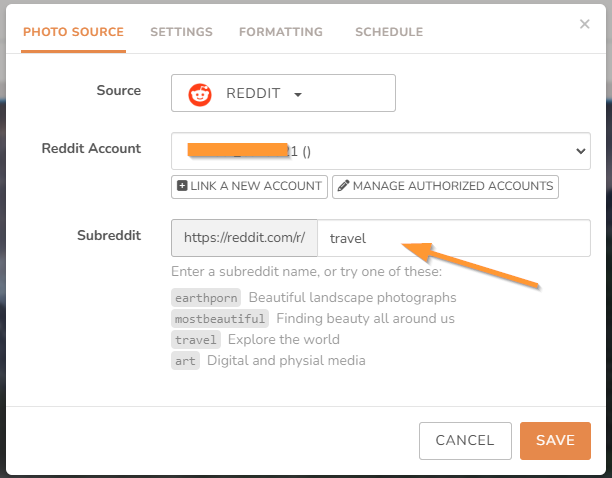
Task: Open the Schedule tab
Action: click(x=389, y=32)
